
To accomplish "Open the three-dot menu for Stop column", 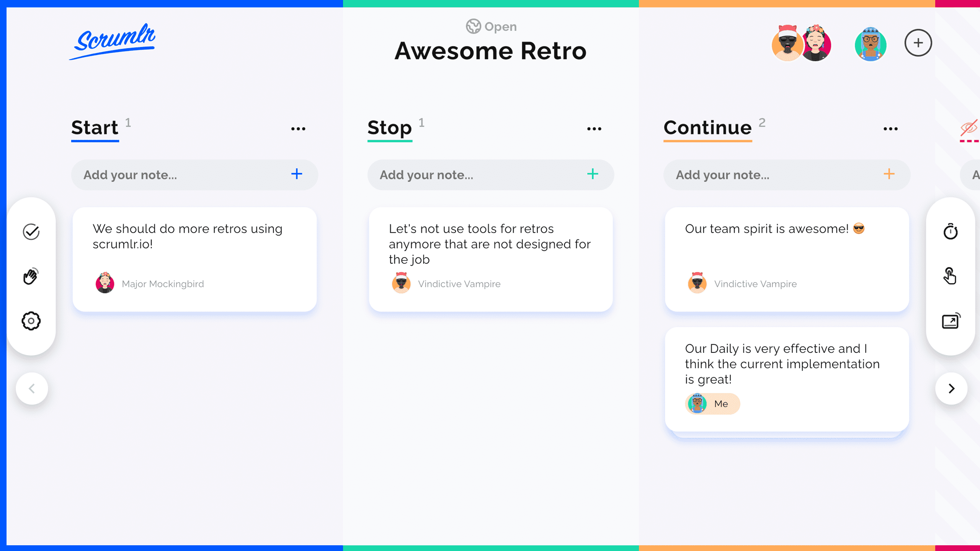I will pyautogui.click(x=594, y=129).
